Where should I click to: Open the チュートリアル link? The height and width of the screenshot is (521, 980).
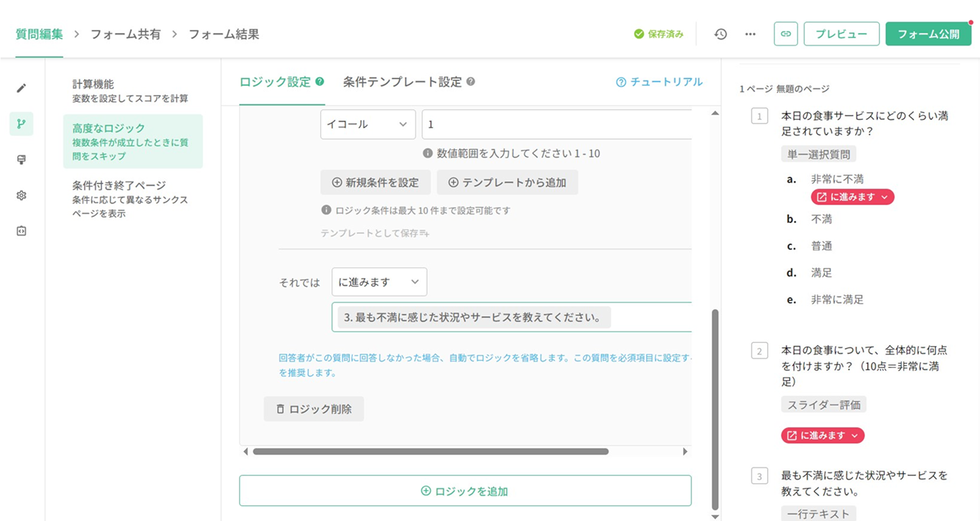click(x=659, y=82)
